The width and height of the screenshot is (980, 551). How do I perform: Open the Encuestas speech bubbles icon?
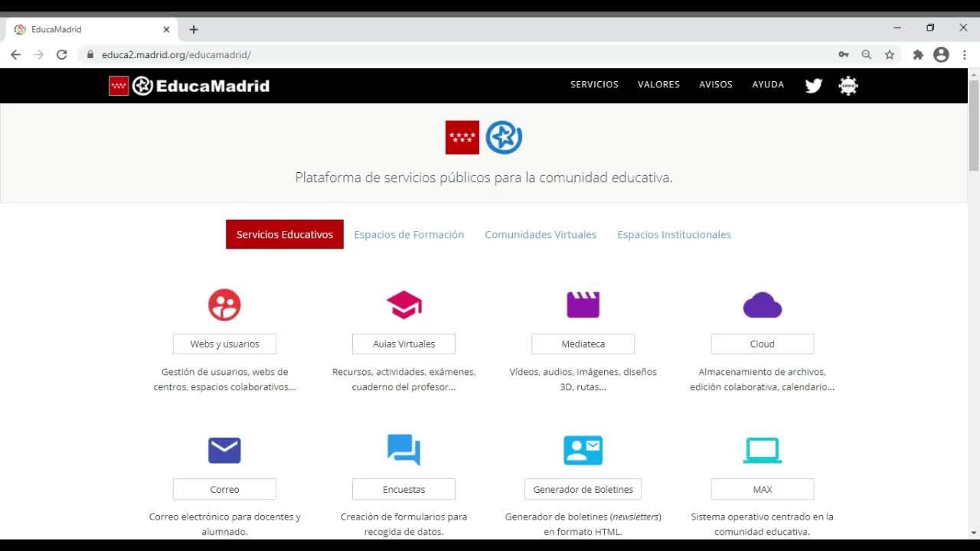[404, 450]
